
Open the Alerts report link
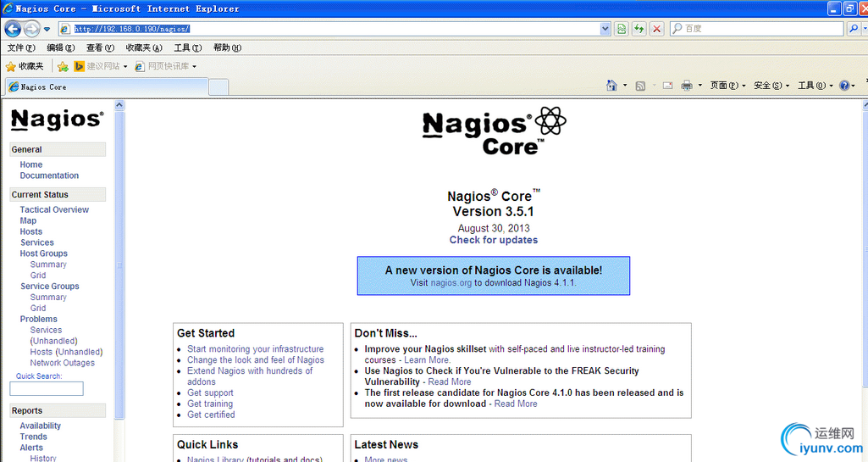pos(31,448)
